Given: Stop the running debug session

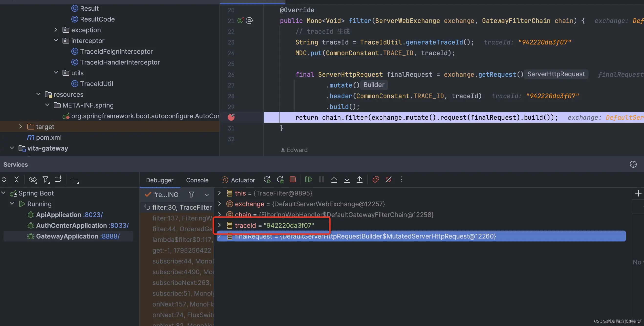Looking at the screenshot, I should pyautogui.click(x=292, y=180).
